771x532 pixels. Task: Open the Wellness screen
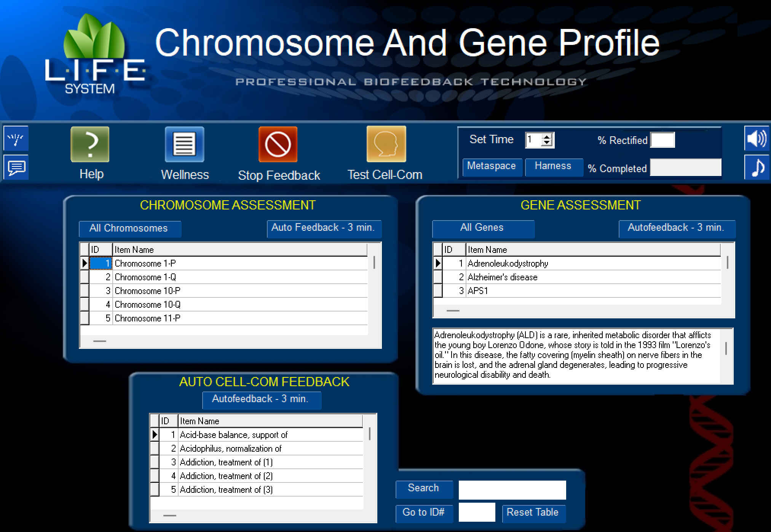point(184,145)
